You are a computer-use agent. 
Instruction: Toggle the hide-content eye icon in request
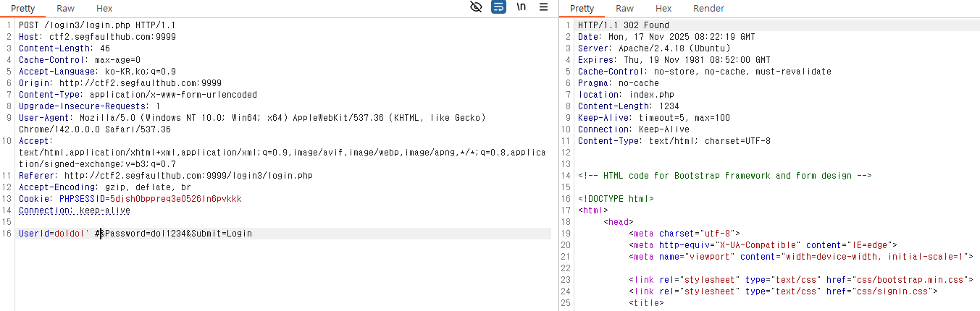coord(476,7)
